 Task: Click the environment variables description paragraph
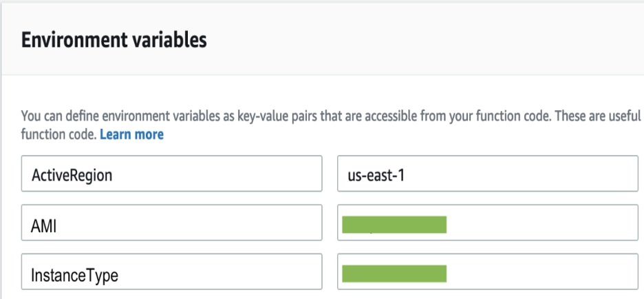[331, 125]
